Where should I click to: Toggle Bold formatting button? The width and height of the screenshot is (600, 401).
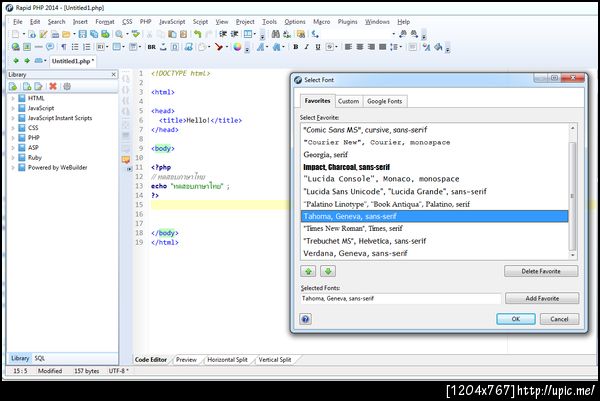[295, 47]
